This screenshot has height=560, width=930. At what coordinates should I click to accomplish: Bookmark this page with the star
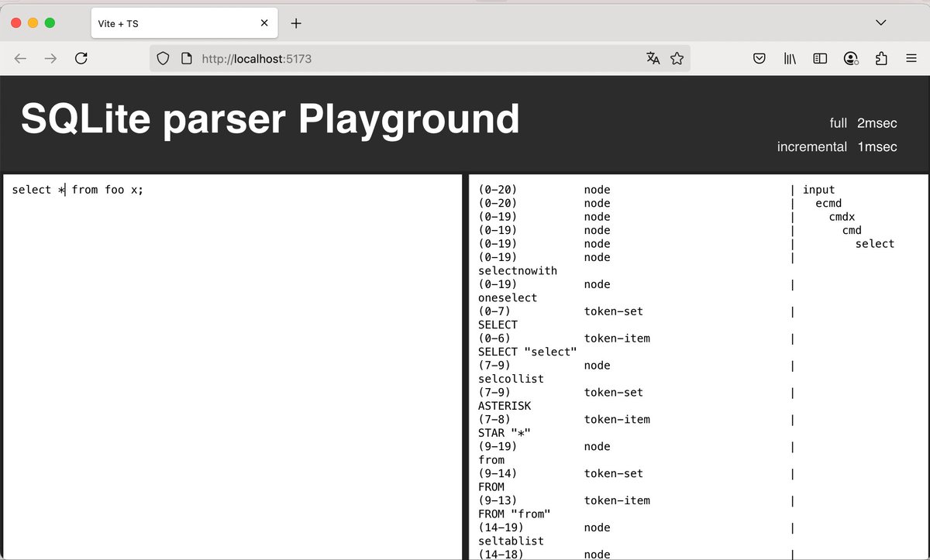coord(677,58)
